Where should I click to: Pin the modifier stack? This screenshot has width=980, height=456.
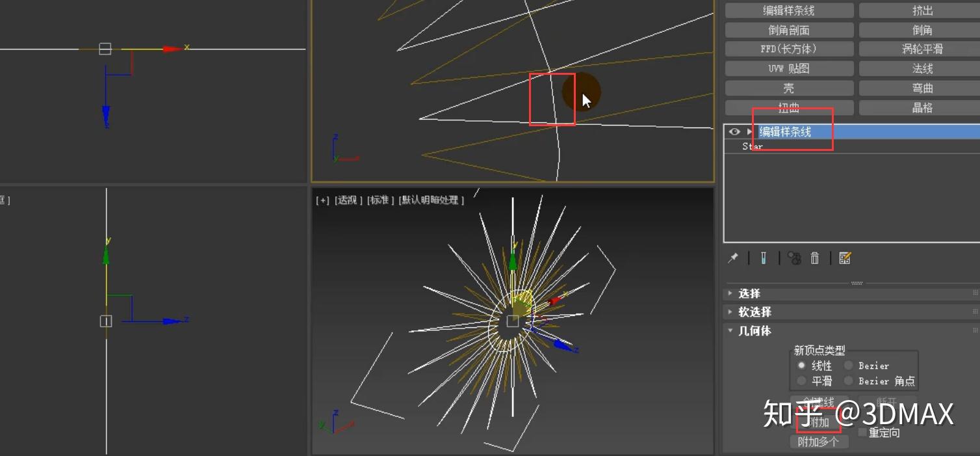click(732, 258)
